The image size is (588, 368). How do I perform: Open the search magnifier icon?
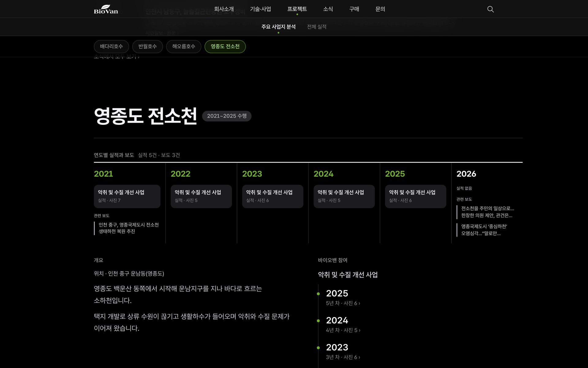coord(490,9)
